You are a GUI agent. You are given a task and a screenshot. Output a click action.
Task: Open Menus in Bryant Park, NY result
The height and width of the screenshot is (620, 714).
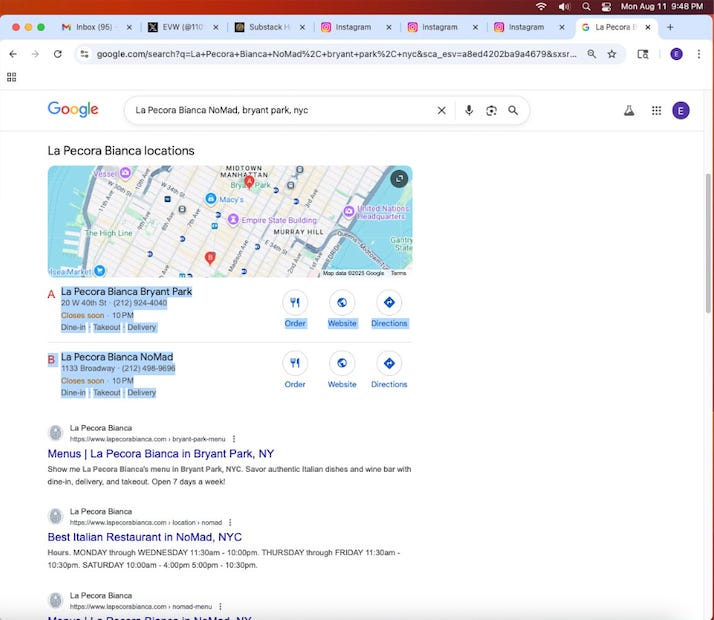click(x=161, y=454)
